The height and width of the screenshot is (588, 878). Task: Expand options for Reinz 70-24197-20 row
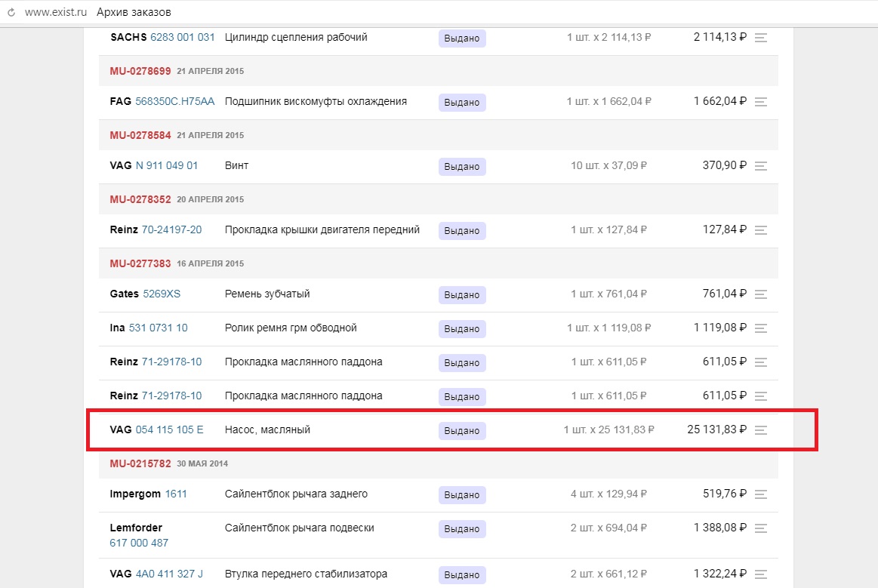(x=761, y=230)
